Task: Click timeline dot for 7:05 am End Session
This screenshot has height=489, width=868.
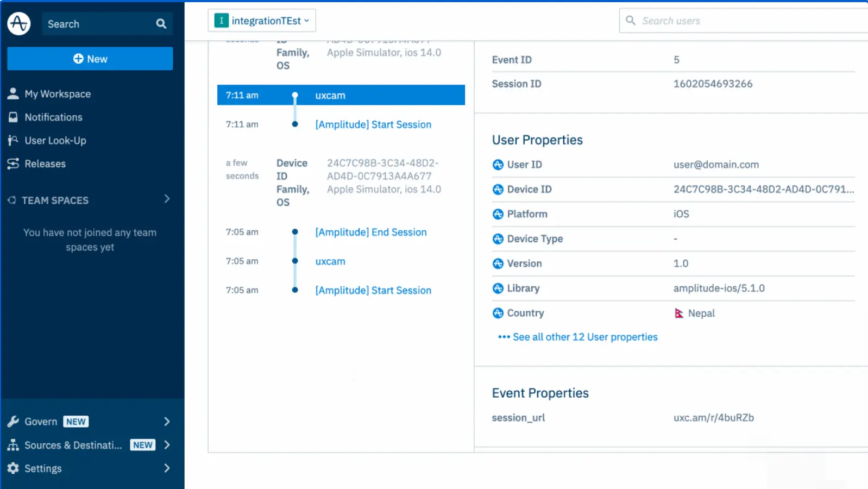Action: [x=295, y=232]
